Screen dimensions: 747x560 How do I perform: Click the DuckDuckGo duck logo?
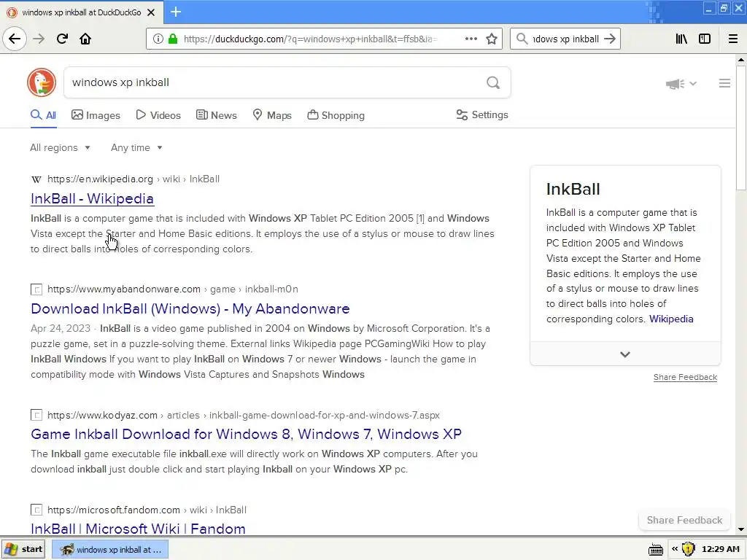(x=42, y=82)
